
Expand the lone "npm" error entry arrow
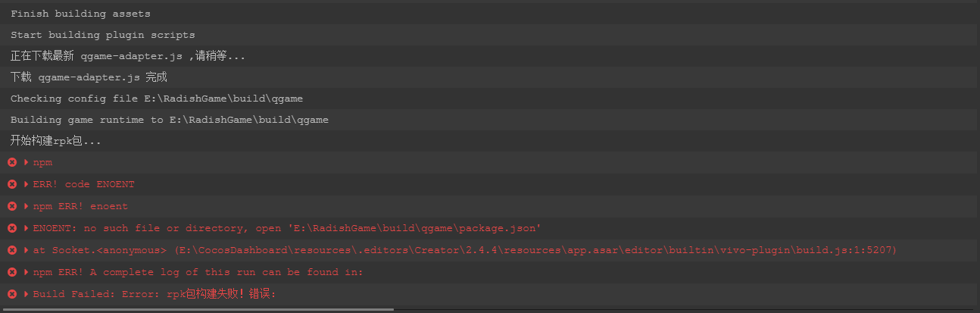tap(27, 162)
